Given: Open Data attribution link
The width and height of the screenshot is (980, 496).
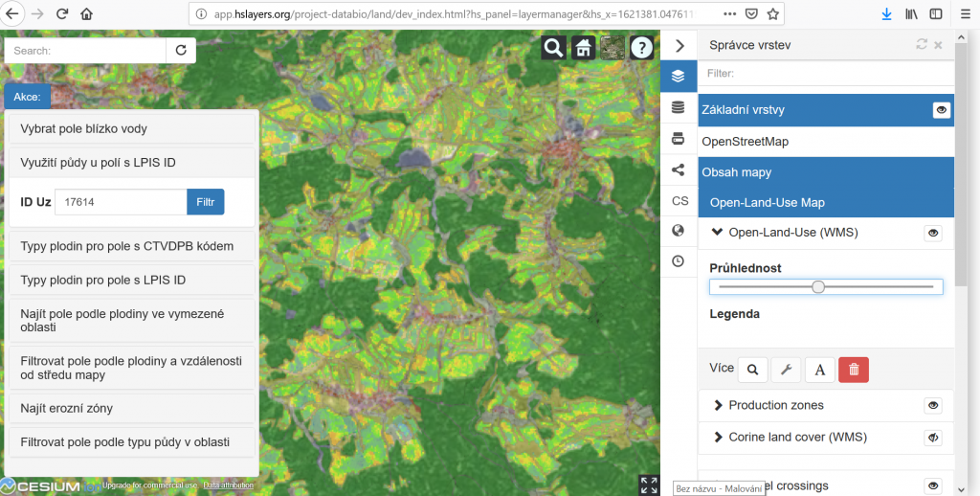Looking at the screenshot, I should [229, 485].
